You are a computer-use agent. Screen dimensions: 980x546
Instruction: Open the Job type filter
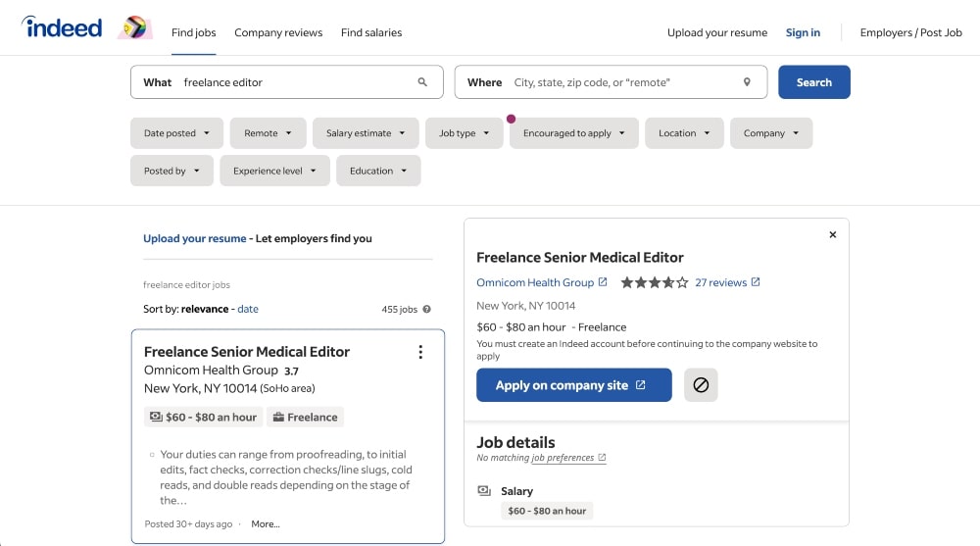pyautogui.click(x=464, y=133)
